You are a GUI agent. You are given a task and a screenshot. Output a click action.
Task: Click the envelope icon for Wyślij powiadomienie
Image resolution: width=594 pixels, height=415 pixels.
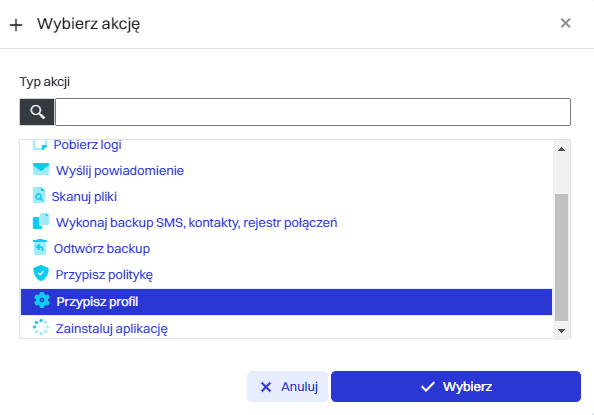pos(41,169)
